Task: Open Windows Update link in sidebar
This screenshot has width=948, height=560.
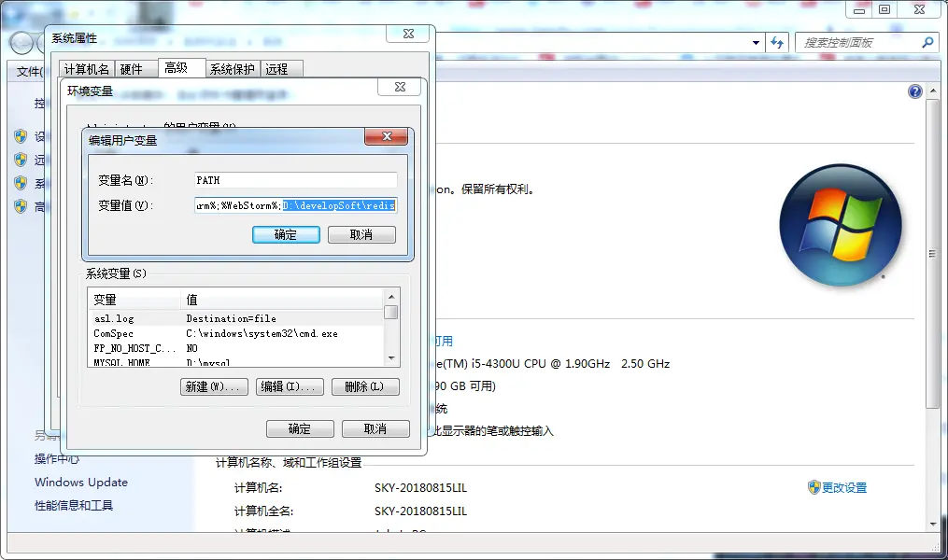Action: 81,483
